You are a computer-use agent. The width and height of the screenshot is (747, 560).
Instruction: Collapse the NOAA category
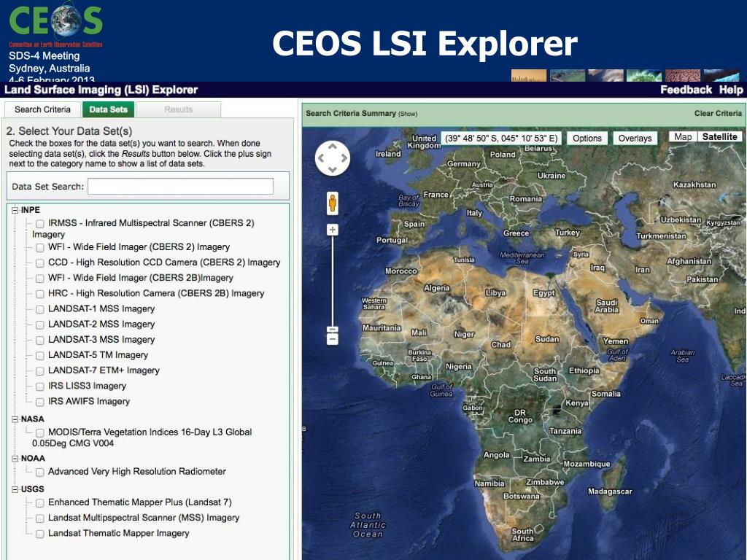15,459
